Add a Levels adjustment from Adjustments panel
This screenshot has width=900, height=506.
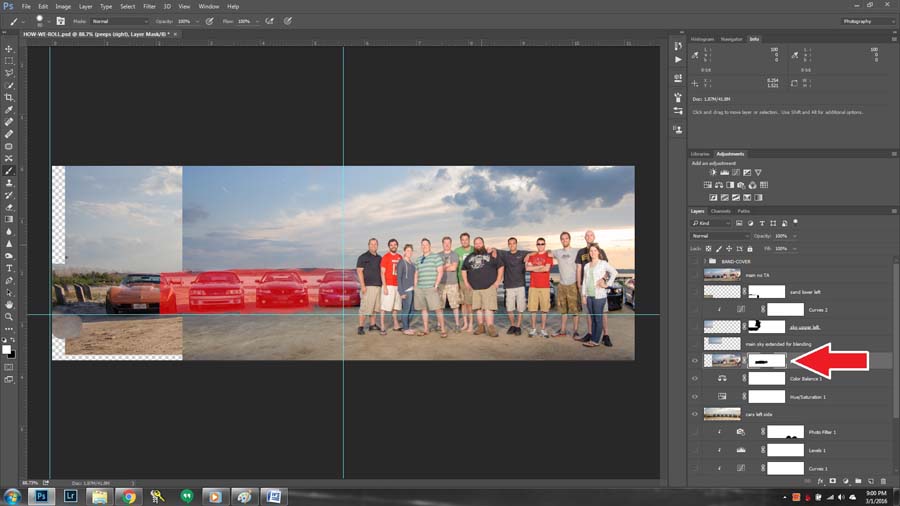(x=724, y=172)
